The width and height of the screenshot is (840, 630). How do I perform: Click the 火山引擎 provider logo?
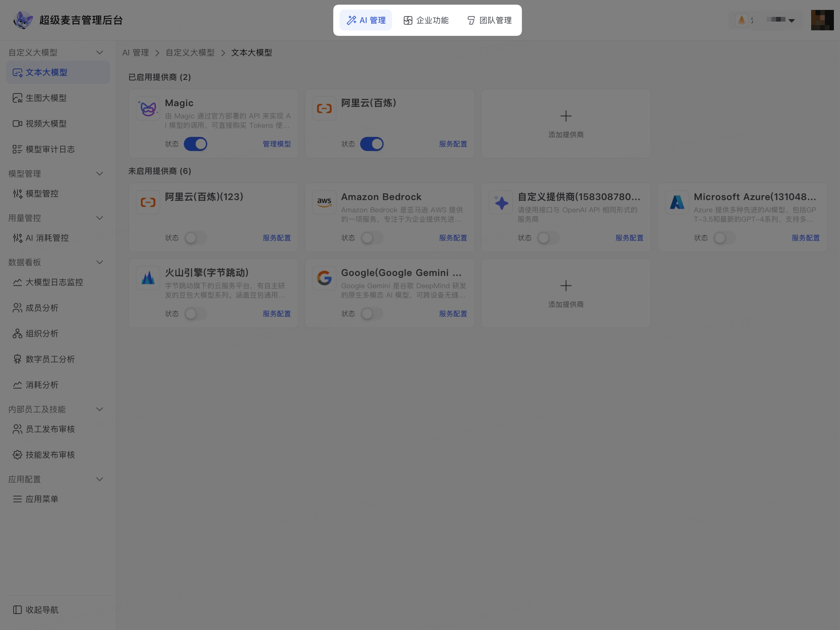[x=148, y=278]
